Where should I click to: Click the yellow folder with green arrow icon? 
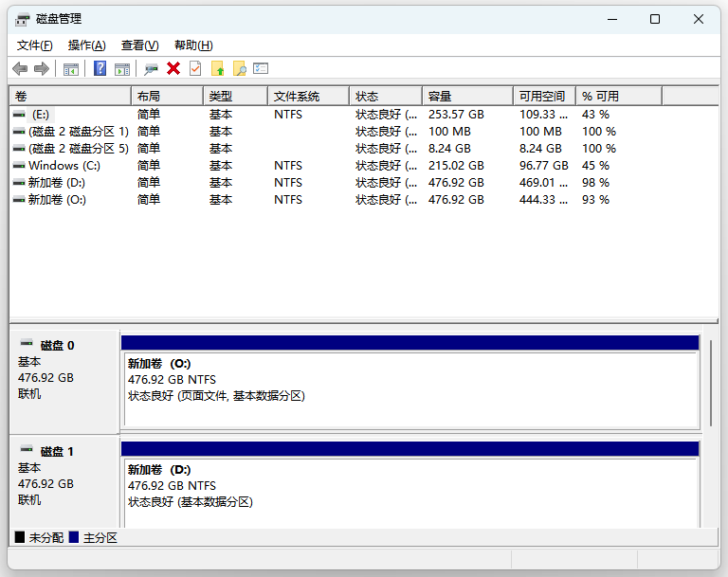coord(217,69)
